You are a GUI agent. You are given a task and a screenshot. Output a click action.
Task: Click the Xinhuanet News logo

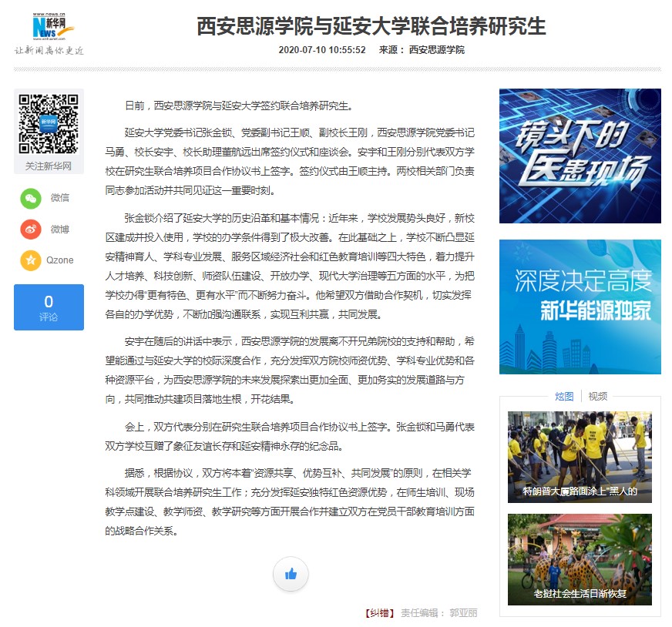(51, 28)
